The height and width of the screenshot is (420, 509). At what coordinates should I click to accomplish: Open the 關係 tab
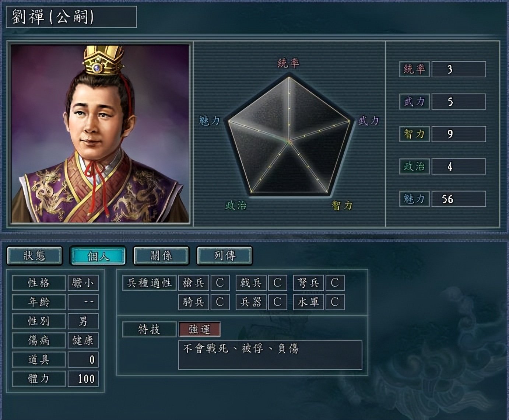click(x=161, y=256)
